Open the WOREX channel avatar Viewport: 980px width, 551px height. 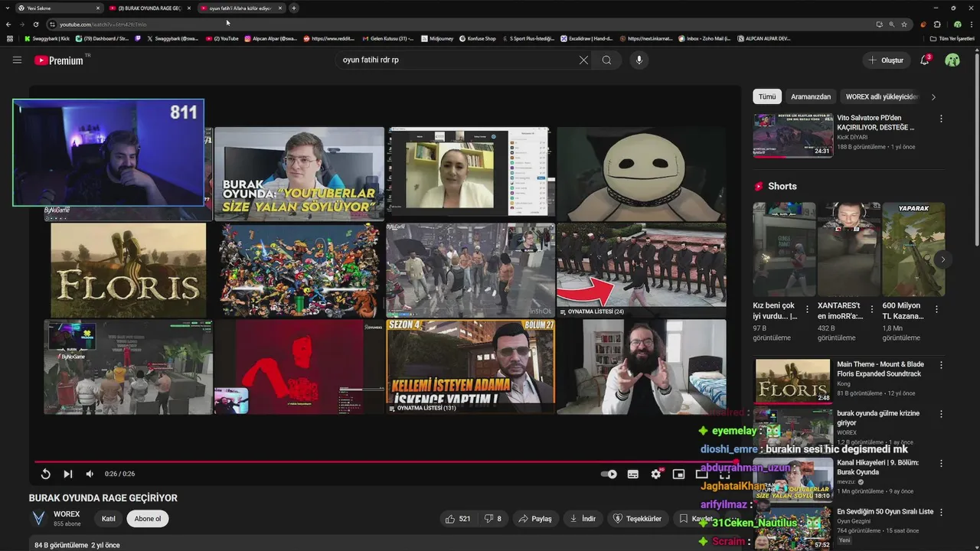point(38,518)
